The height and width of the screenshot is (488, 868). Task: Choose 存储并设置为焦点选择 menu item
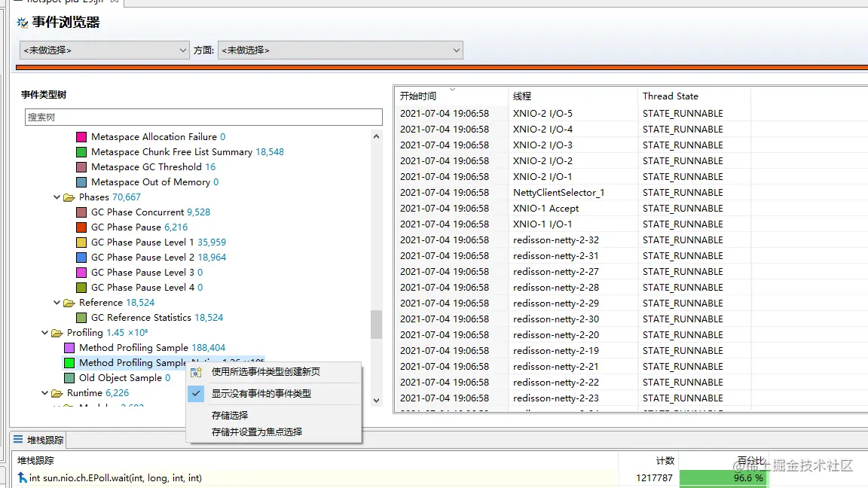257,432
